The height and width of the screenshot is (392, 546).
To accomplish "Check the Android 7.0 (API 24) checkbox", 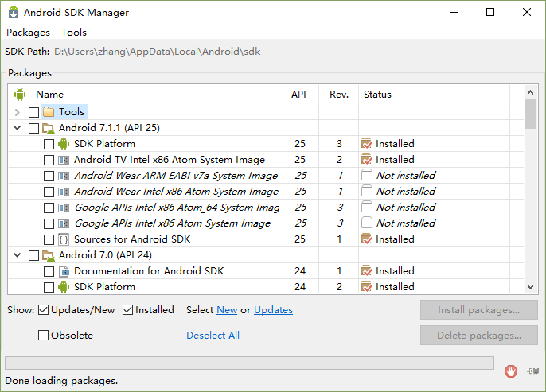I will coord(33,256).
